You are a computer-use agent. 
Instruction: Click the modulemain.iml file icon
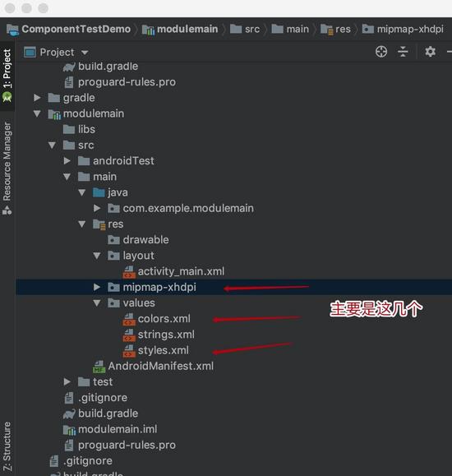click(69, 430)
